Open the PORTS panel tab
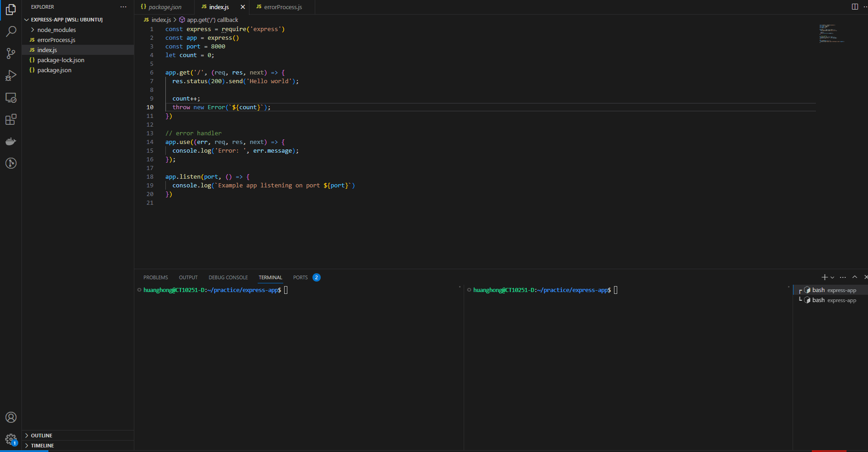868x452 pixels. (300, 277)
